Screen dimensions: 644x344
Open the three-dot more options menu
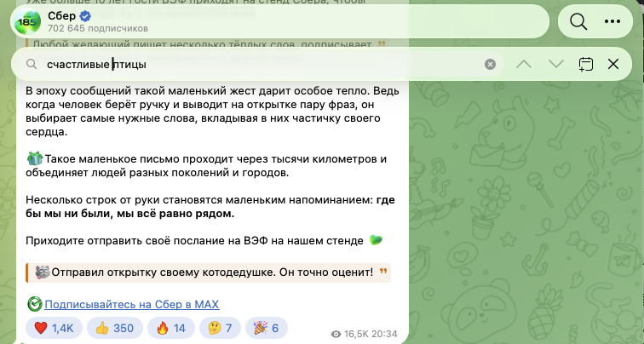coord(612,21)
